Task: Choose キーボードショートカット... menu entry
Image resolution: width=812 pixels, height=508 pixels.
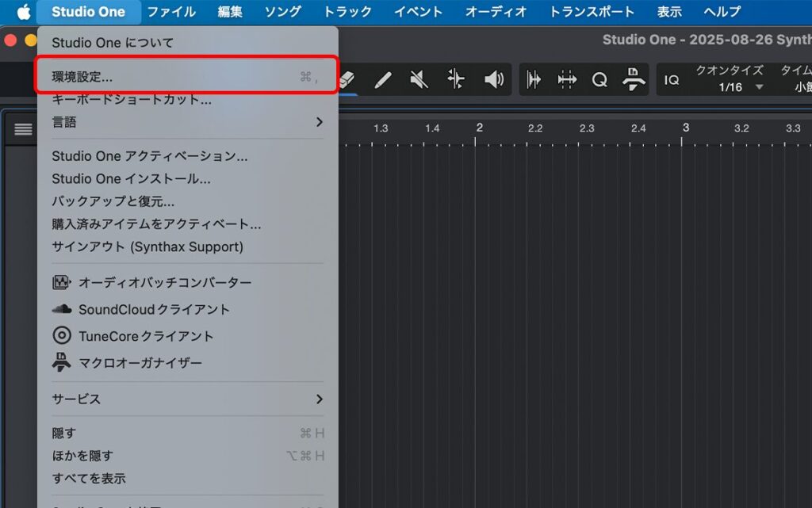Action: 132,100
